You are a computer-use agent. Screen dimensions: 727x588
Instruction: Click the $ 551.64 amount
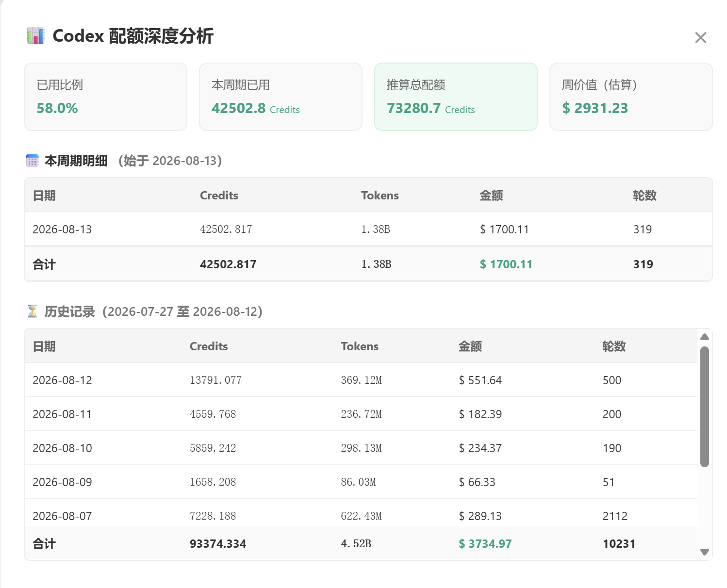pyautogui.click(x=480, y=380)
